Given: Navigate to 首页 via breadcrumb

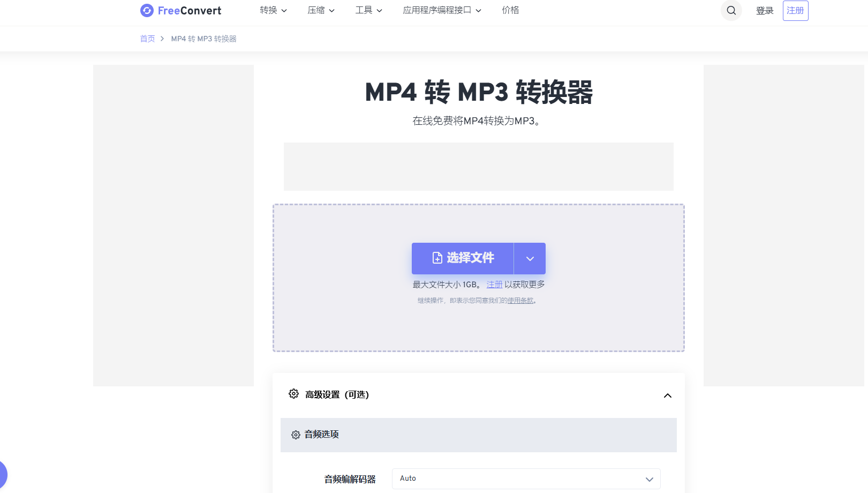Looking at the screenshot, I should pyautogui.click(x=147, y=39).
